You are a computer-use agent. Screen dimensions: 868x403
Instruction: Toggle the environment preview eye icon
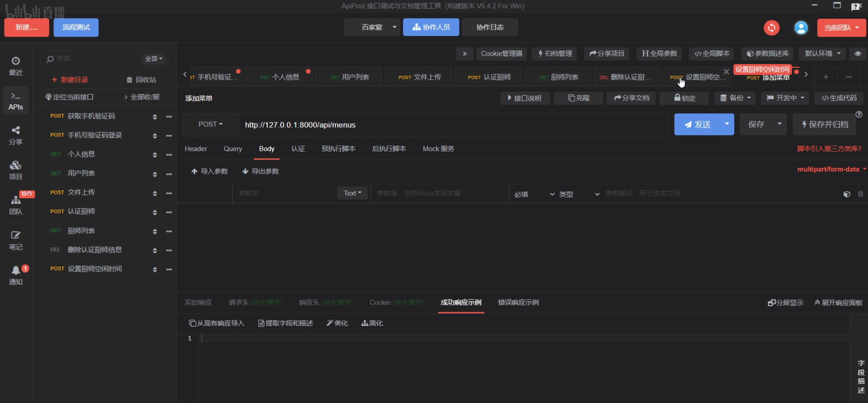pyautogui.click(x=858, y=53)
